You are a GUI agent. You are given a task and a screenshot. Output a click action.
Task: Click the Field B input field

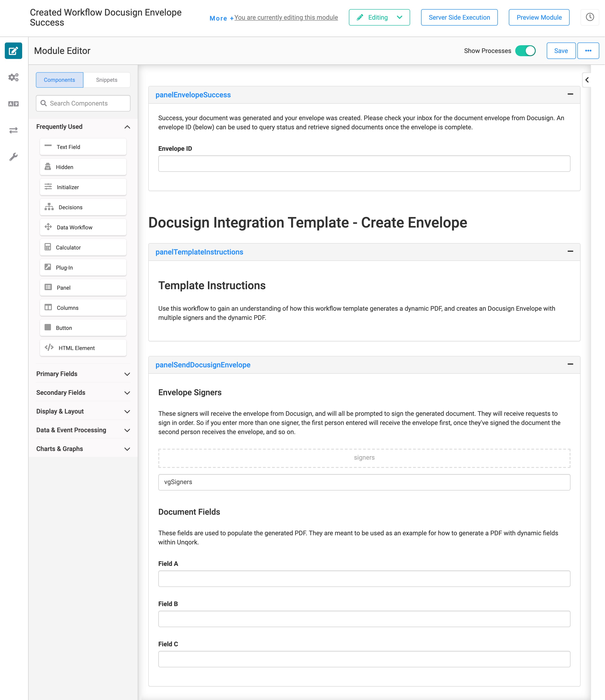tap(364, 619)
